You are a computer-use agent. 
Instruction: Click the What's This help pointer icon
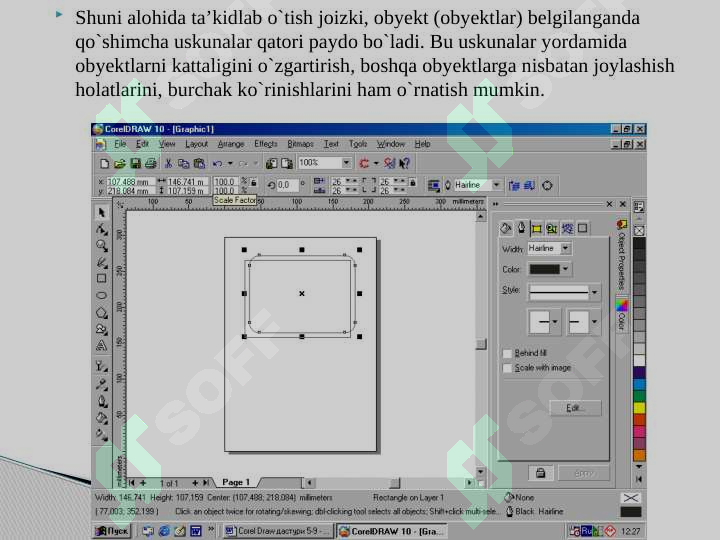click(405, 163)
